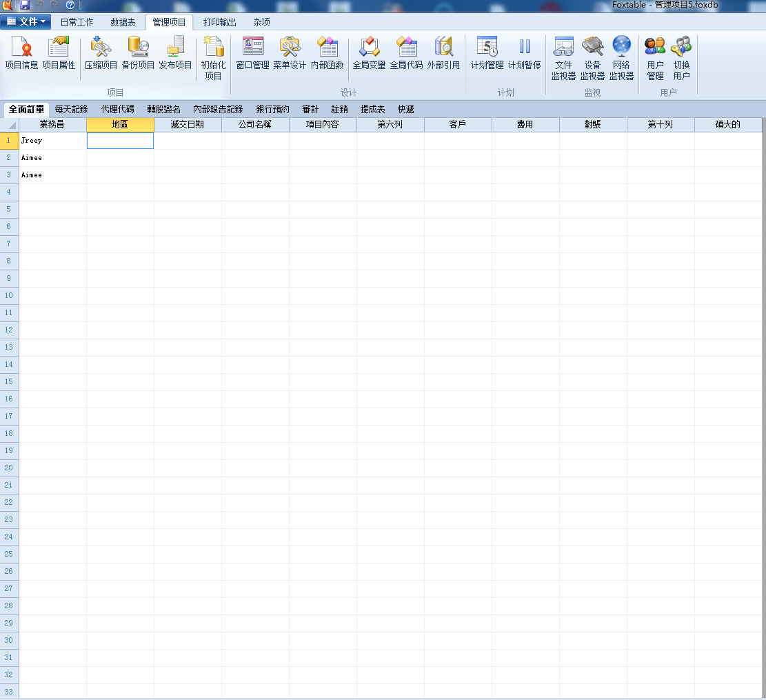Select 第十列 column header
This screenshot has width=766, height=700.
pos(661,125)
